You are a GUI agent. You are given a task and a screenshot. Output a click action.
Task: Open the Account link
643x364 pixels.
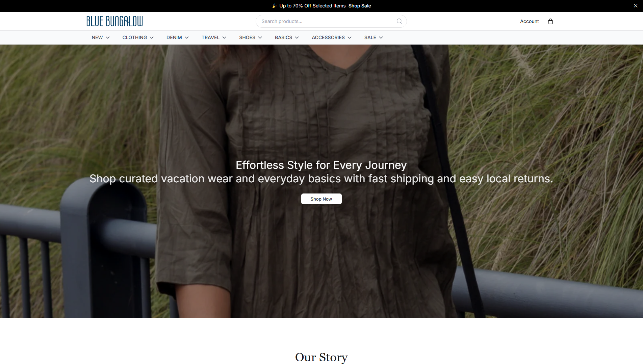529,21
